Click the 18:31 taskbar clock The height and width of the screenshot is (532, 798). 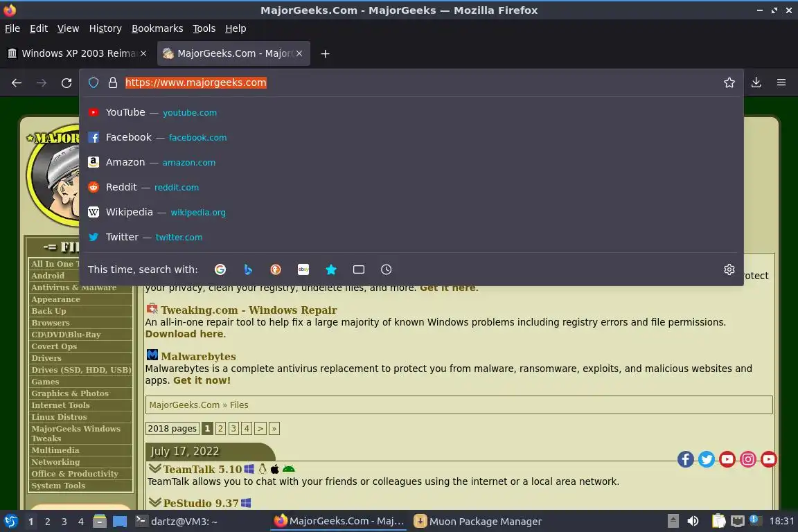[781, 521]
